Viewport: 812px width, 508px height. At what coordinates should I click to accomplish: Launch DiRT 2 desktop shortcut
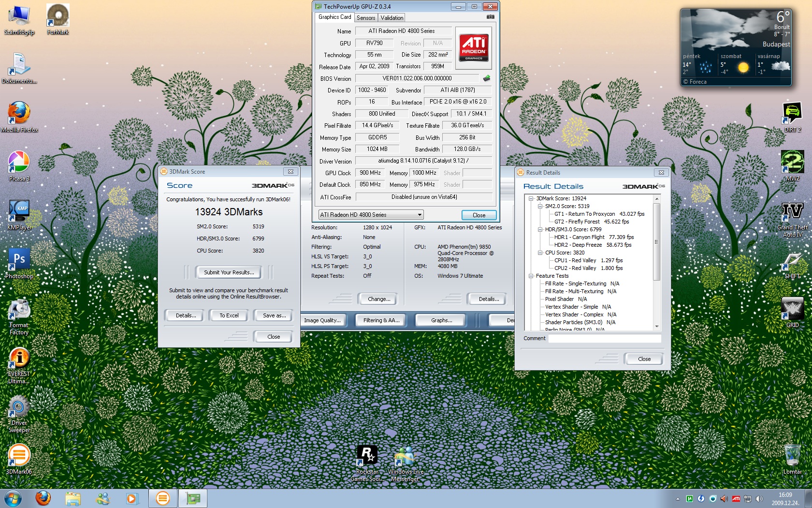pyautogui.click(x=793, y=117)
